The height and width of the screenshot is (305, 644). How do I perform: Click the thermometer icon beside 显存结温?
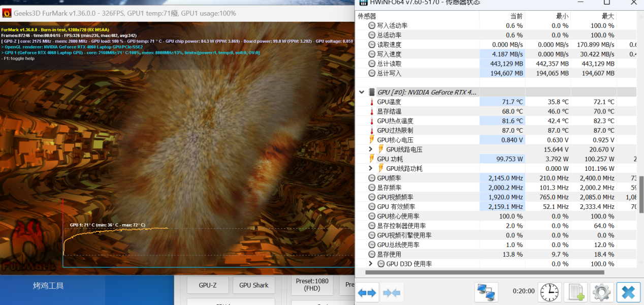[x=372, y=111]
